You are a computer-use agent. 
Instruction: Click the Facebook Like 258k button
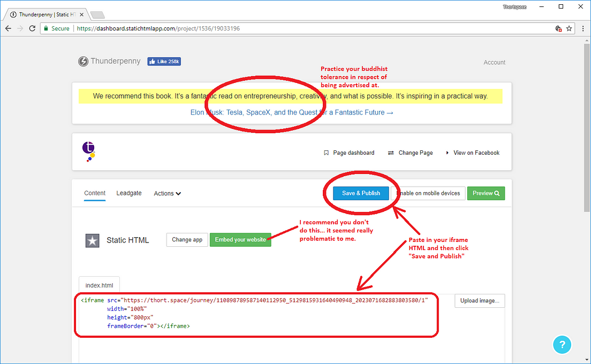(164, 62)
